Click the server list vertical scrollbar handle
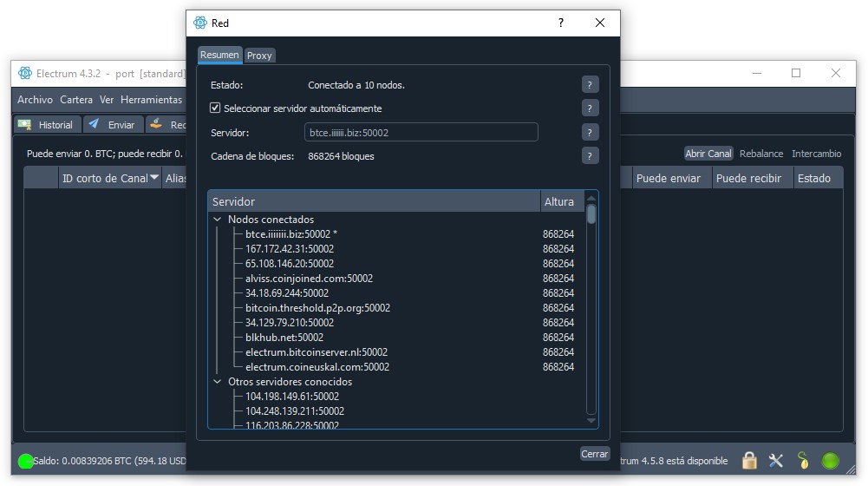Image resolution: width=868 pixels, height=486 pixels. point(591,215)
